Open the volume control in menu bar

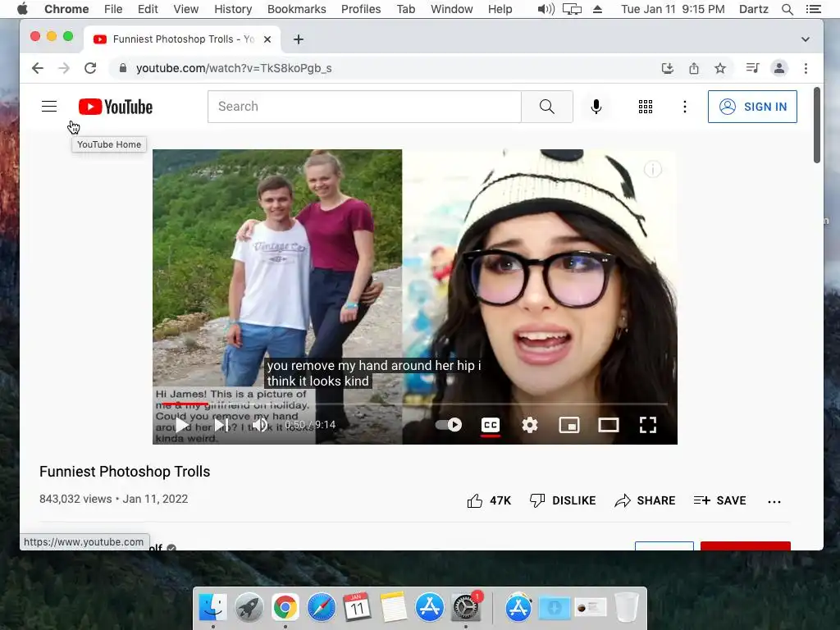(x=546, y=9)
